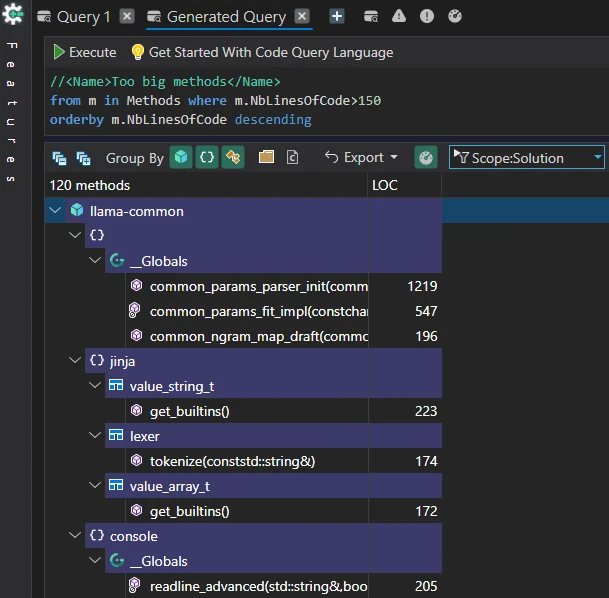
Task: Click the value_array_t class icon
Action: [x=116, y=485]
